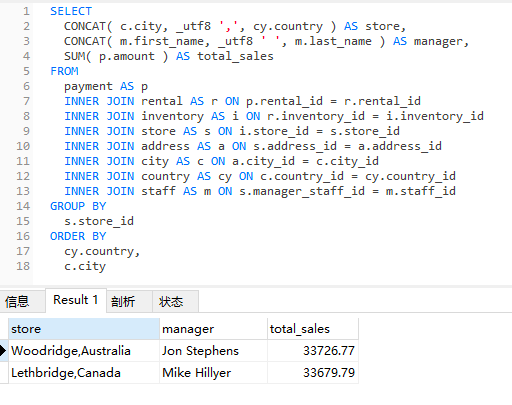The width and height of the screenshot is (512, 405).
Task: Click the total_sales column header
Action: click(313, 329)
